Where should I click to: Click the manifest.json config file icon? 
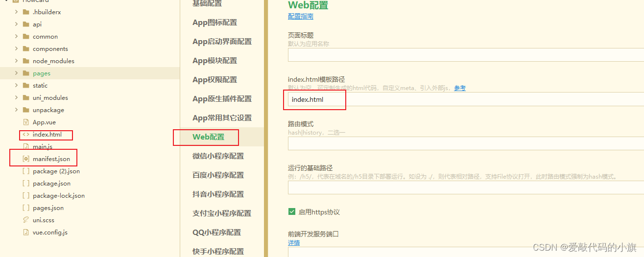coord(26,159)
